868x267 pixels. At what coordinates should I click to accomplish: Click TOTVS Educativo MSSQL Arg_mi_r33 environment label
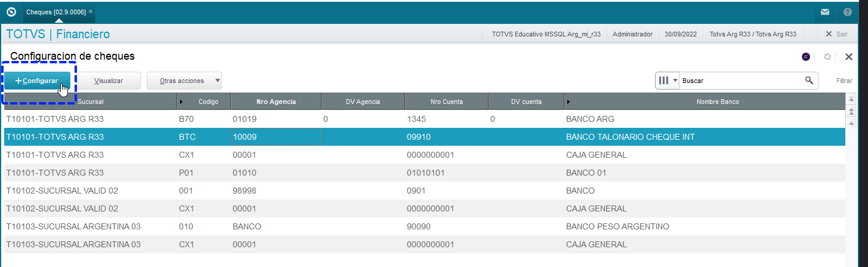(x=546, y=34)
